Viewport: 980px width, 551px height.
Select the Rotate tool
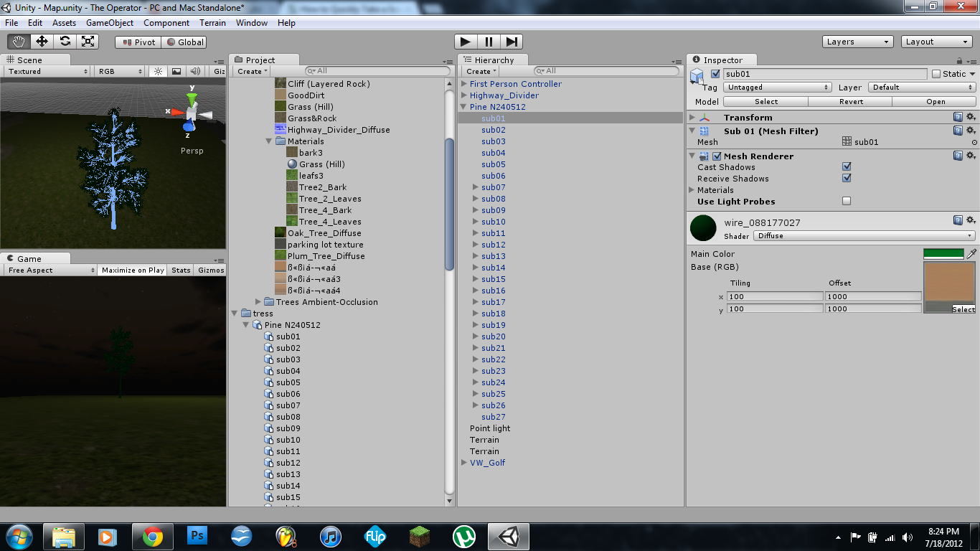[x=65, y=42]
